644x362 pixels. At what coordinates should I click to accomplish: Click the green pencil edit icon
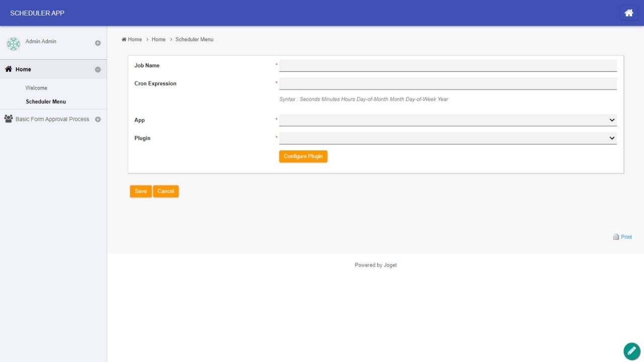631,351
